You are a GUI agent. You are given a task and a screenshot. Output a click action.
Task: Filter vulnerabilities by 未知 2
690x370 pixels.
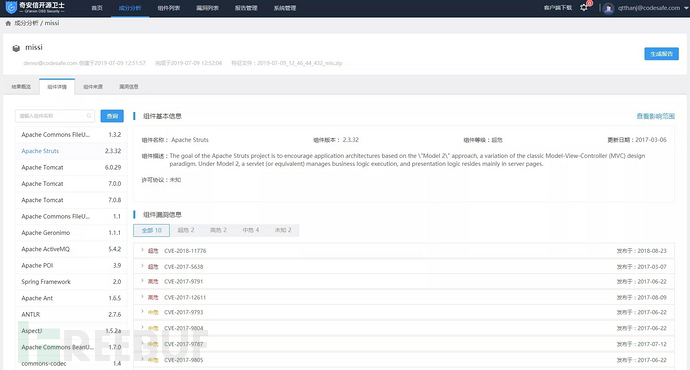(283, 230)
